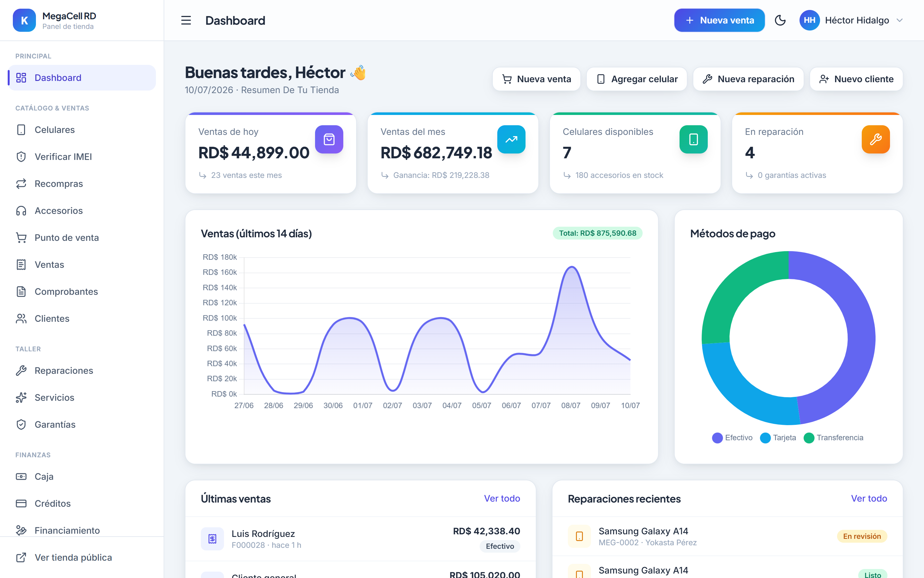Click the Servicios sparkles icon
Image resolution: width=924 pixels, height=578 pixels.
click(x=21, y=398)
